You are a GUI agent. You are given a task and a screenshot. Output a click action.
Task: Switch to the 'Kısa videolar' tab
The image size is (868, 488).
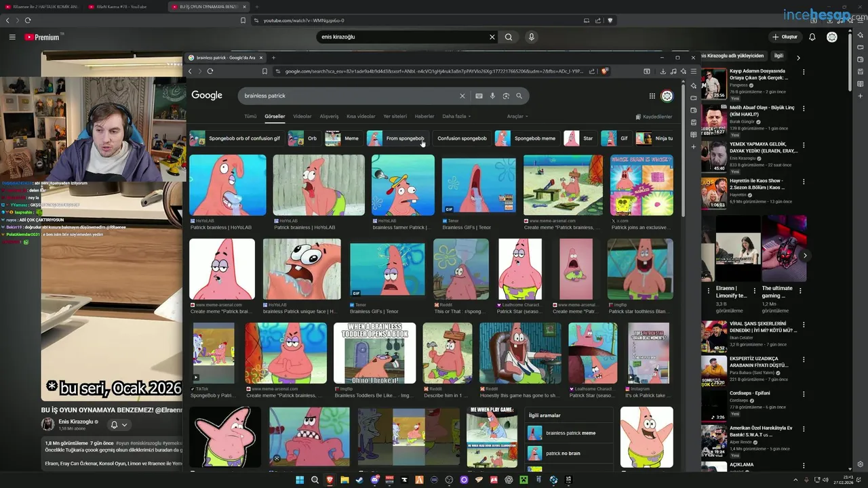point(361,117)
